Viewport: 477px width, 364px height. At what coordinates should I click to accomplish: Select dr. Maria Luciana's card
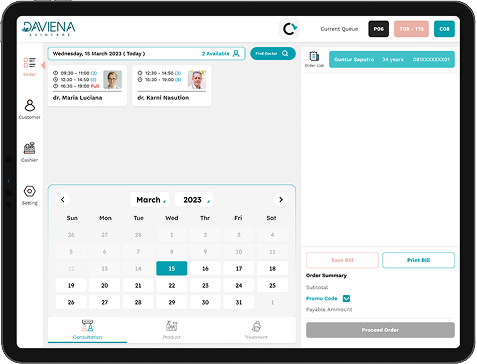[87, 86]
